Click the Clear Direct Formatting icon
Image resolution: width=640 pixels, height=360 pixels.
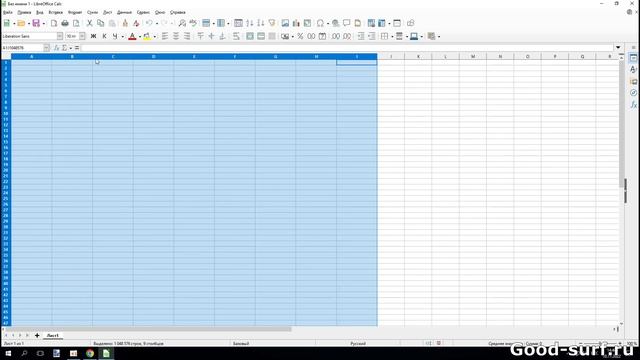click(136, 23)
